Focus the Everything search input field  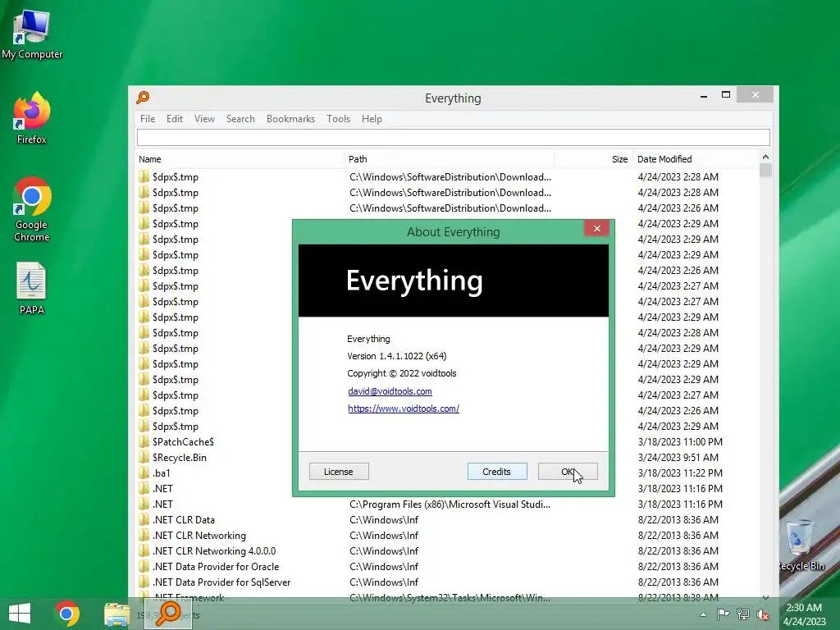pyautogui.click(x=453, y=137)
